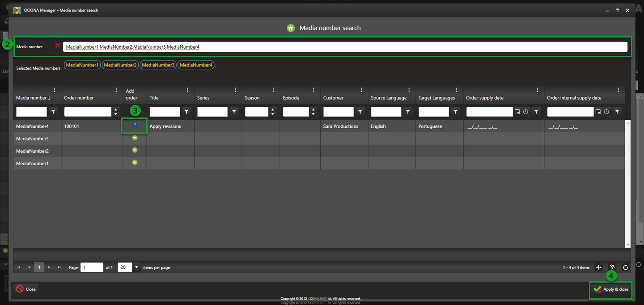Viewport: 644px width, 305px height.
Task: Clear all grid filters icon at the bottom
Action: pos(612,267)
